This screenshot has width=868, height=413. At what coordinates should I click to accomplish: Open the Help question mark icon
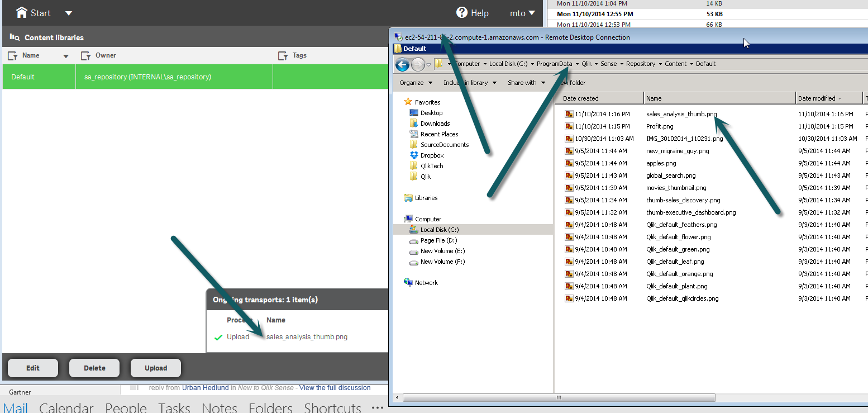462,12
